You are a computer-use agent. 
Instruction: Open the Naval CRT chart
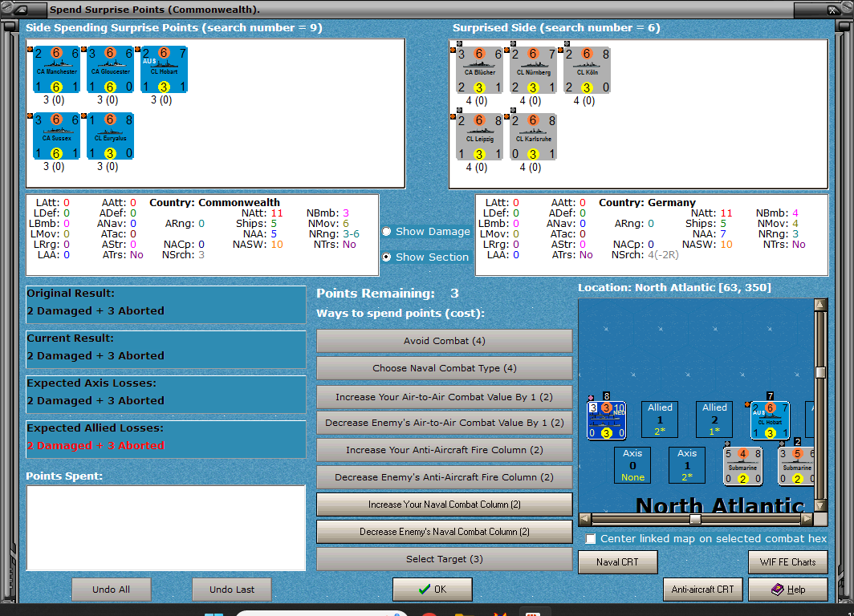click(618, 562)
